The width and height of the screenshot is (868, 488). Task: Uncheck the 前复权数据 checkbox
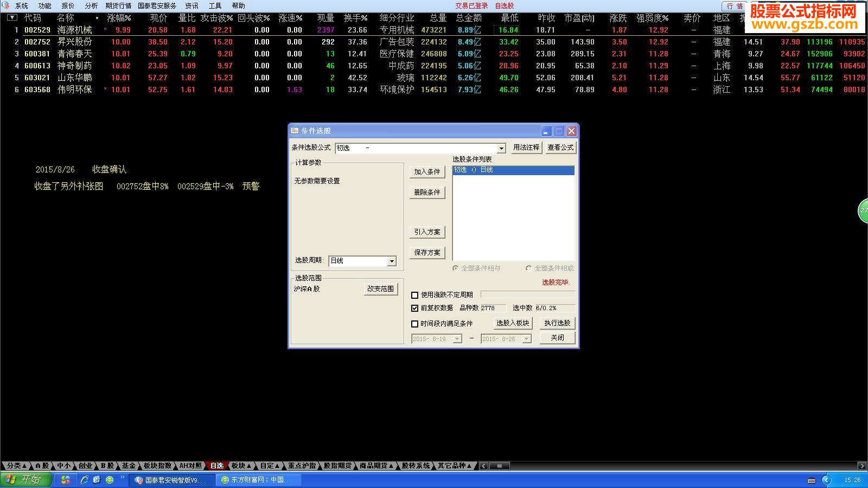[415, 308]
